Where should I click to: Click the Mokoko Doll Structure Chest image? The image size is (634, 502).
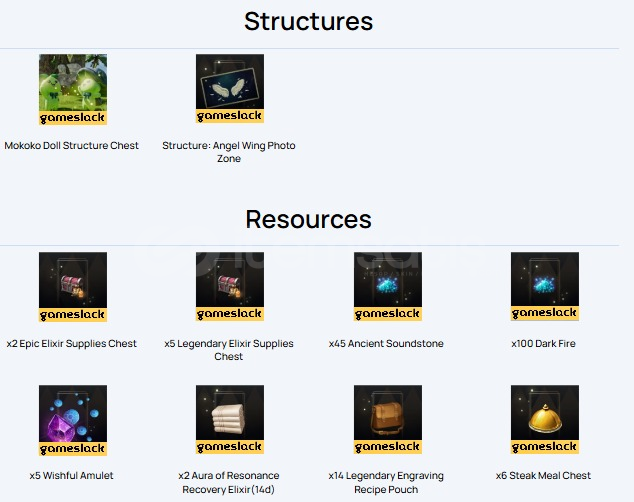[x=73, y=89]
